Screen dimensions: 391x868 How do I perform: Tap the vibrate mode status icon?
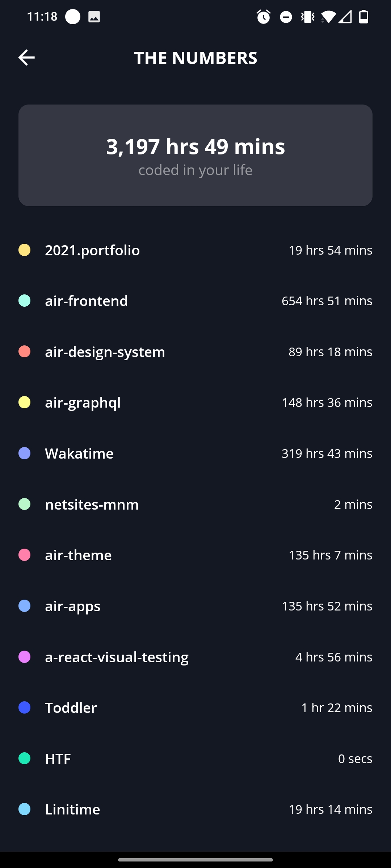(308, 17)
